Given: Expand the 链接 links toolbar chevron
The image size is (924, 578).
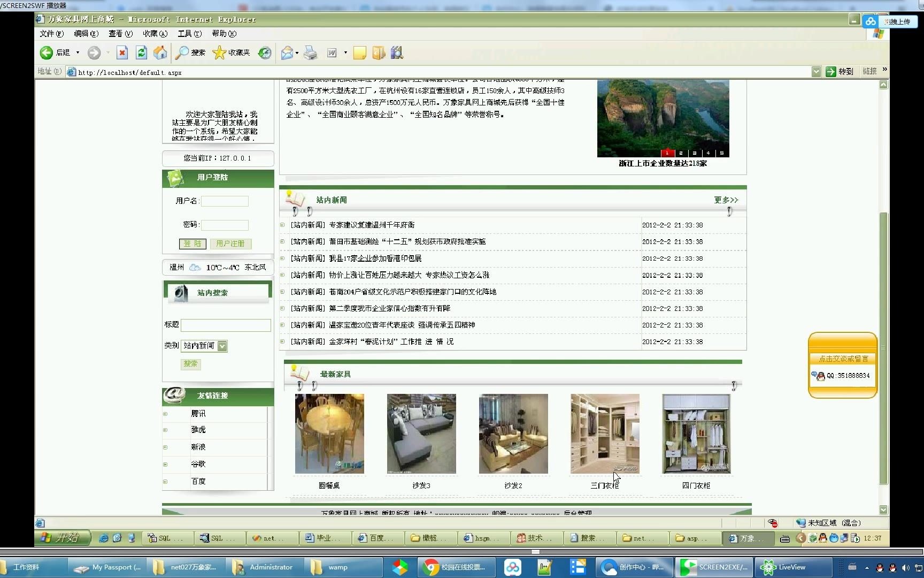Looking at the screenshot, I should [x=884, y=70].
